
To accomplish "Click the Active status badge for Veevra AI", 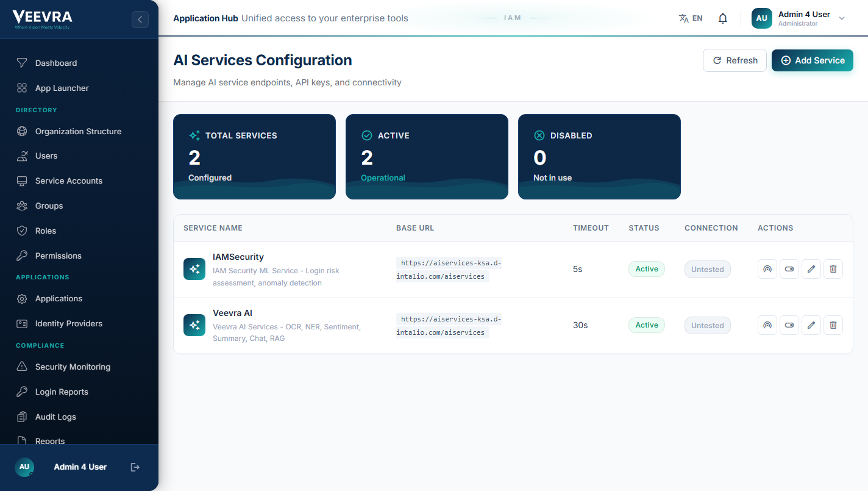I will (647, 325).
